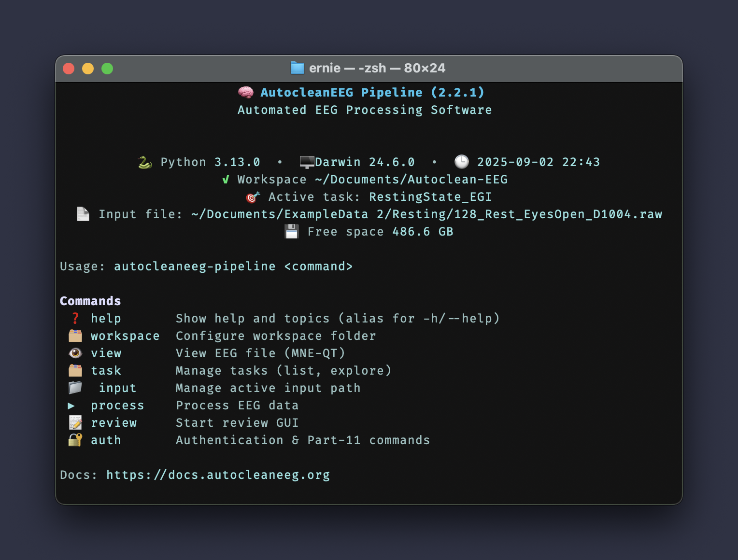Click the floppy disk icon before Free space
The width and height of the screenshot is (738, 560).
coord(292,232)
